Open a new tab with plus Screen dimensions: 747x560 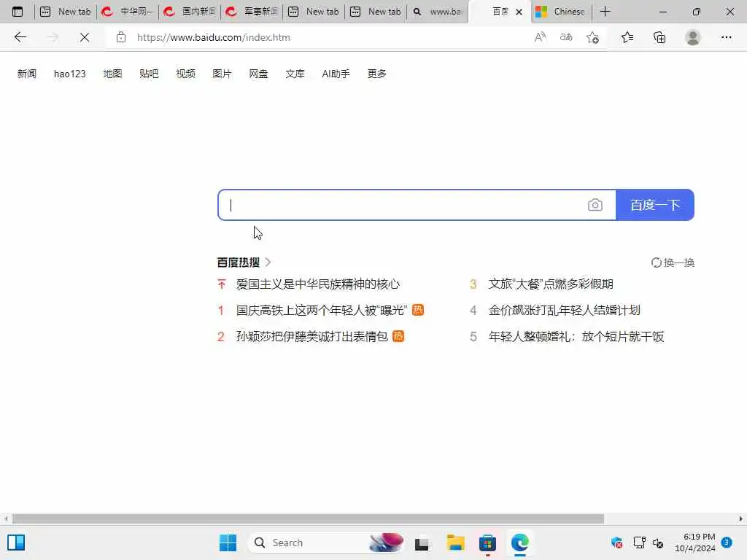point(605,12)
